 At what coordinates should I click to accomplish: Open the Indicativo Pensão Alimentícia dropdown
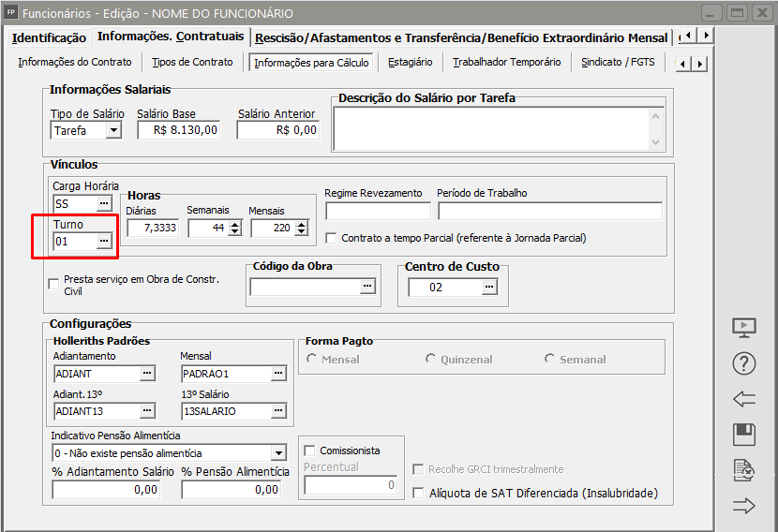277,453
